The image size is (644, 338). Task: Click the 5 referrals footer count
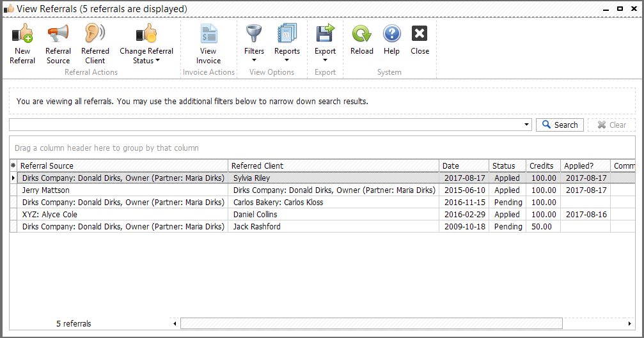[x=74, y=324]
